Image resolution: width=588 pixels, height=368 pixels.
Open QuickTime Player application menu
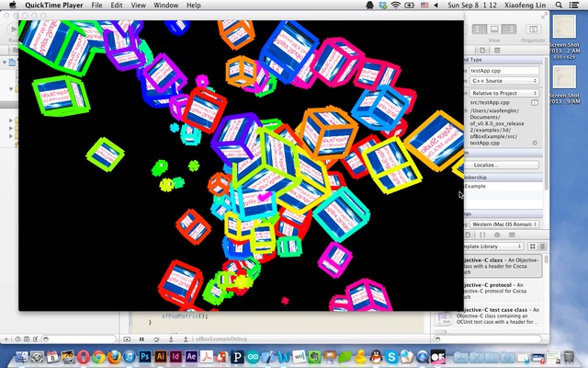pos(54,6)
